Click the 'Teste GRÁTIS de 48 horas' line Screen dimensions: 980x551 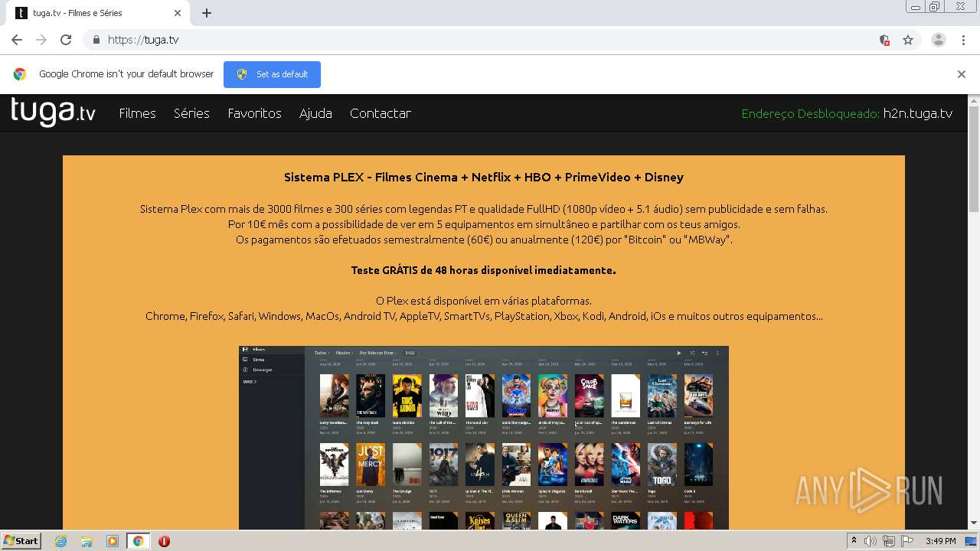pyautogui.click(x=483, y=270)
